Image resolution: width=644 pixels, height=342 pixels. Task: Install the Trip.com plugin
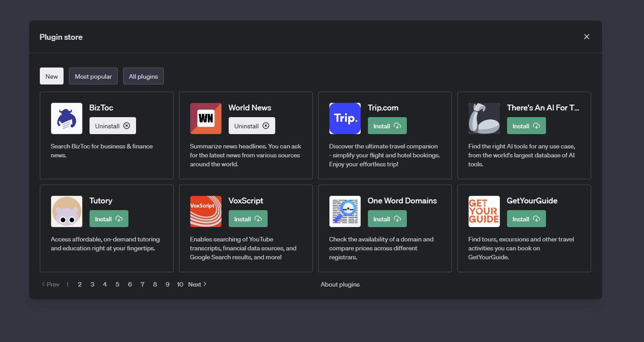click(387, 126)
